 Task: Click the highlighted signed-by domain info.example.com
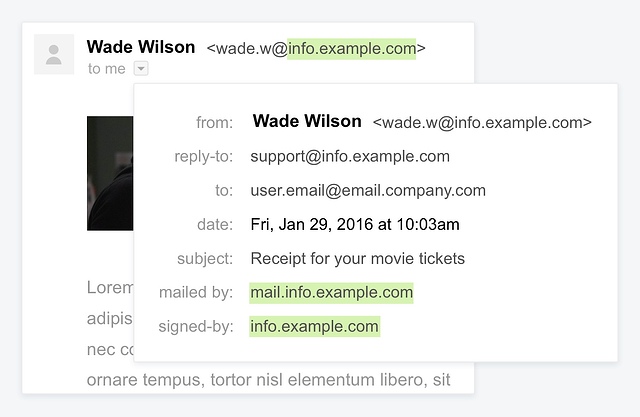point(315,326)
